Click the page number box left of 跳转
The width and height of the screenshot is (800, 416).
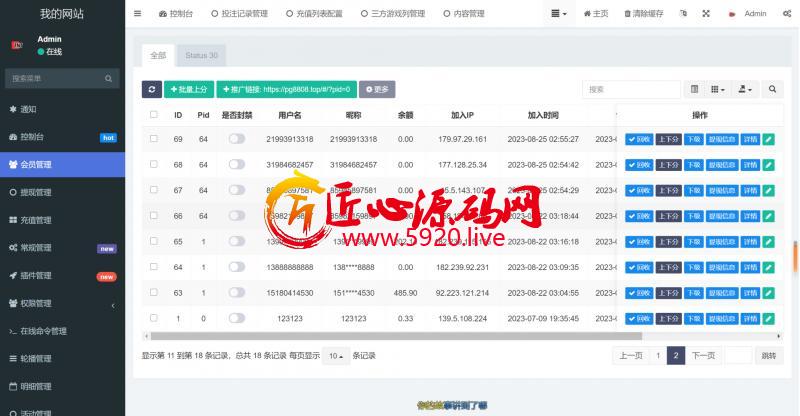click(x=738, y=356)
